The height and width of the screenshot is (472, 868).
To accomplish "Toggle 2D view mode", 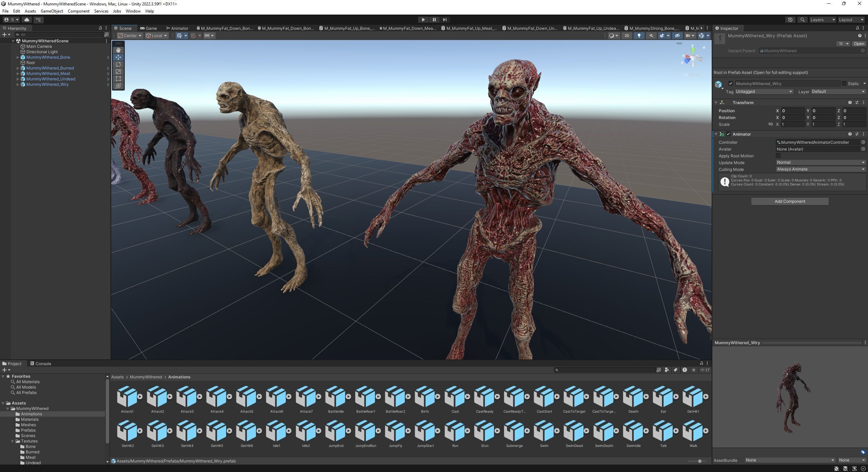I will (627, 36).
